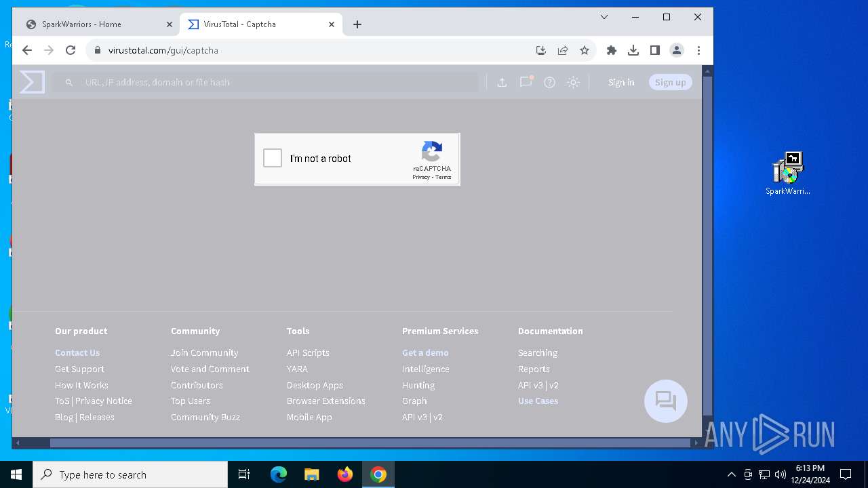Open the Chrome downloads icon
Viewport: 868px width, 488px height.
tap(633, 50)
